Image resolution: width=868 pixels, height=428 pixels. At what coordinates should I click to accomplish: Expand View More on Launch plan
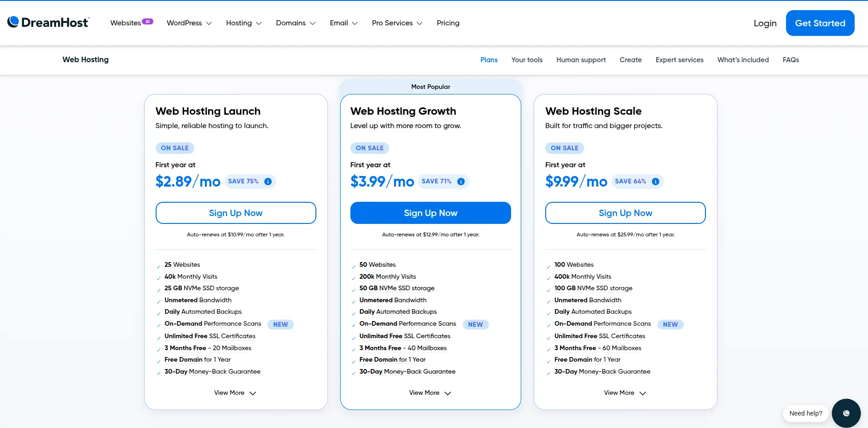tap(235, 393)
